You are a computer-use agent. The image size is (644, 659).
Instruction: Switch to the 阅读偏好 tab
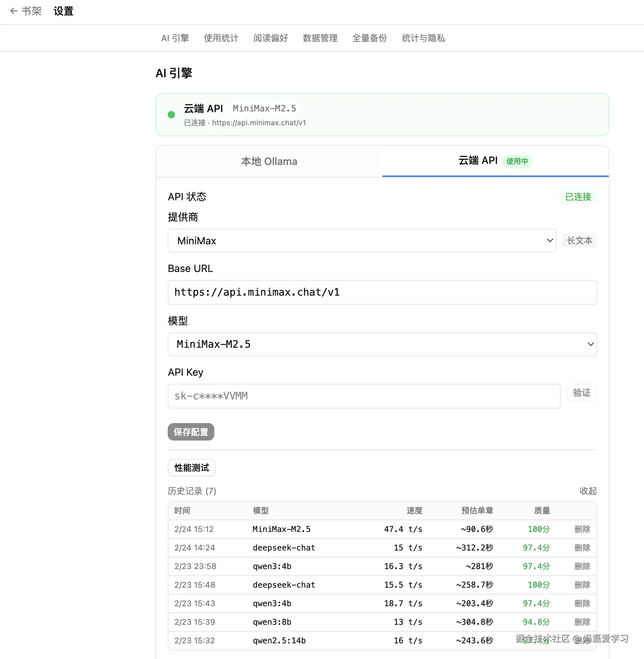270,38
